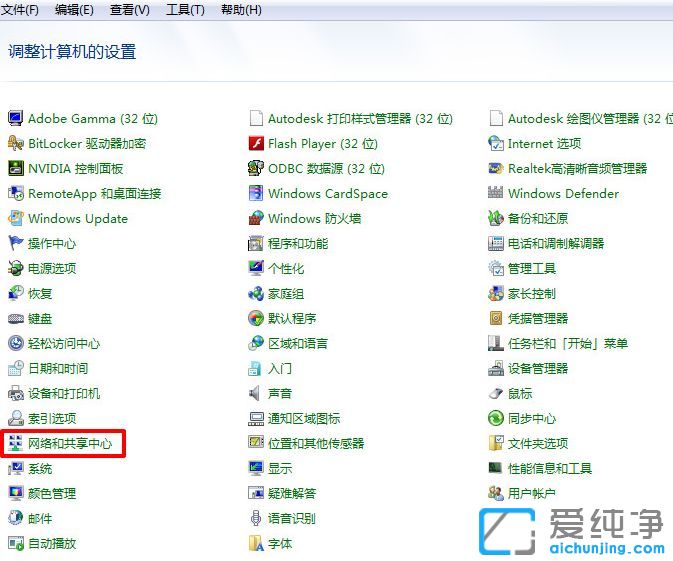Click the 语音识别 microphone icon

(256, 518)
